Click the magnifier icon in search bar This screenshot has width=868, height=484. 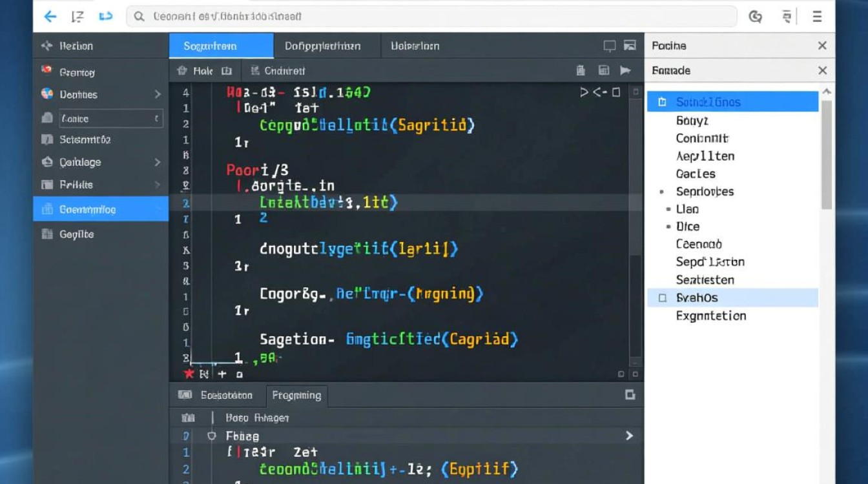138,16
